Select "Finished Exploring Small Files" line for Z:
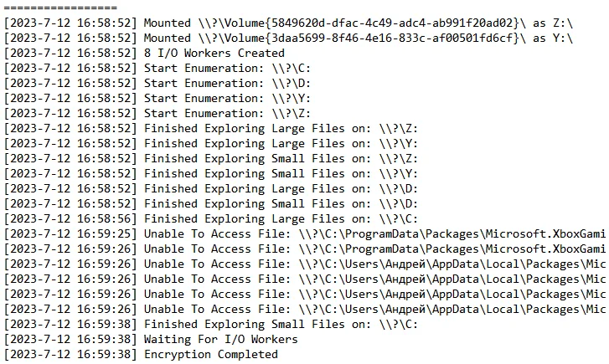609x364 pixels. click(281, 158)
